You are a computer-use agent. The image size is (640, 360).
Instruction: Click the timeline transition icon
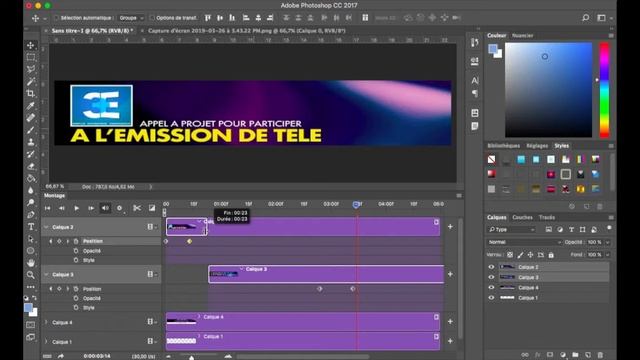coord(152,208)
